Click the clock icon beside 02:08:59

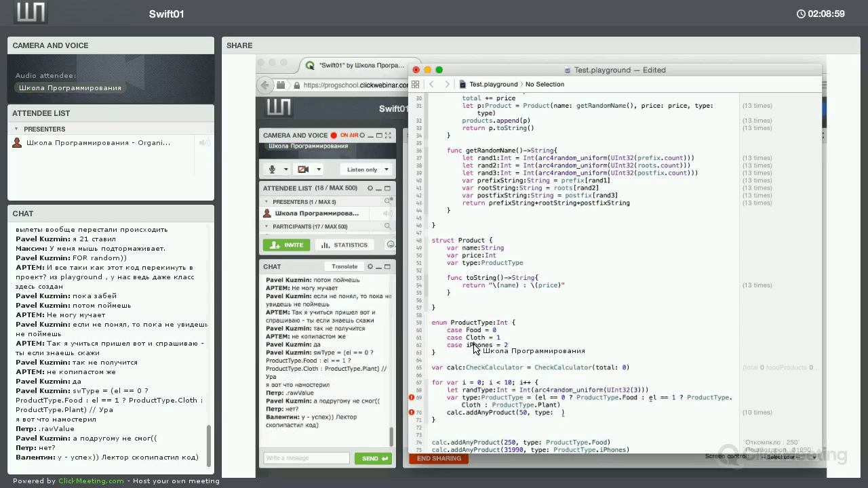(x=801, y=14)
